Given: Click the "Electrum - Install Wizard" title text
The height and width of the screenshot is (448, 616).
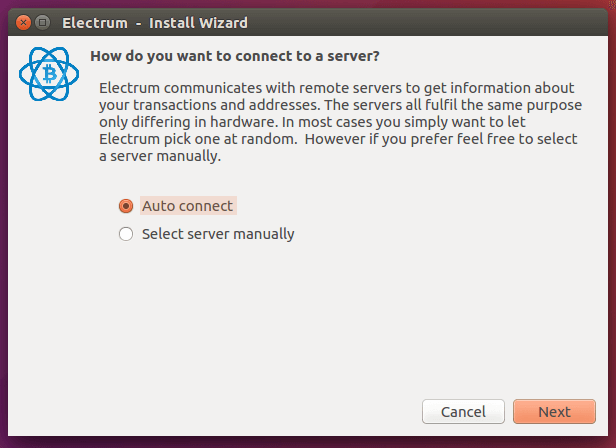Looking at the screenshot, I should [x=155, y=22].
